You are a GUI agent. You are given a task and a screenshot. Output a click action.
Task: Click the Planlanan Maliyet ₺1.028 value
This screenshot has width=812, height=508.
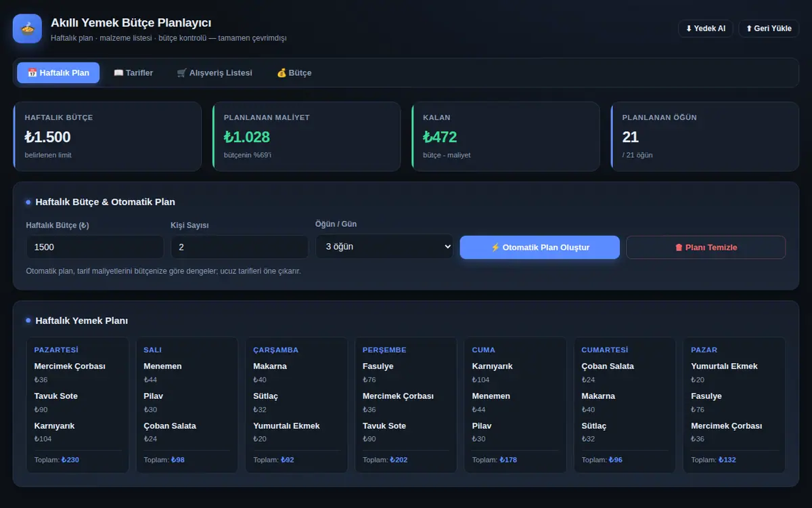coord(247,137)
